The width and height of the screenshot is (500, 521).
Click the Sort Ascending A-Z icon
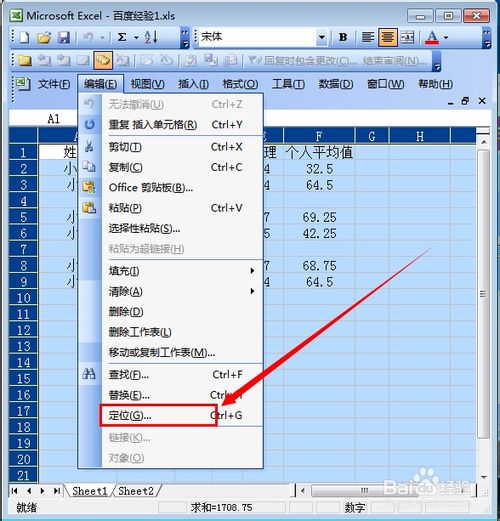pos(151,37)
